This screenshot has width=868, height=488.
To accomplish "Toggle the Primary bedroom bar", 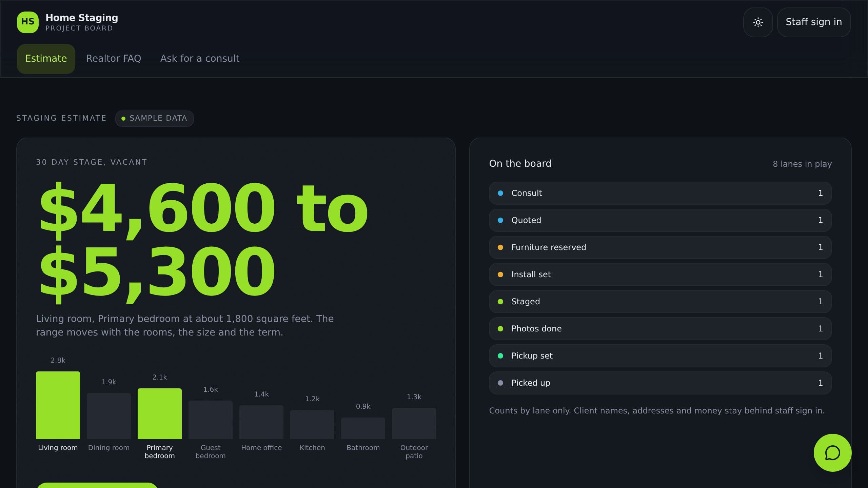I will click(x=160, y=414).
